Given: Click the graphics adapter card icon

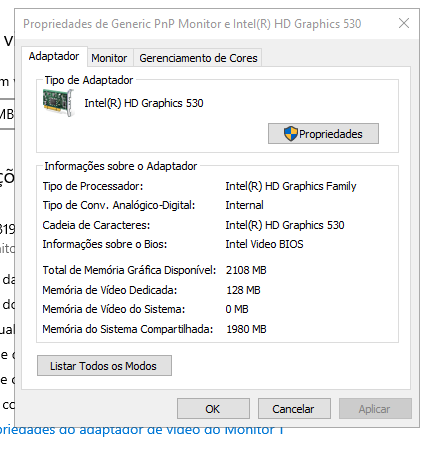Looking at the screenshot, I should pos(58,102).
